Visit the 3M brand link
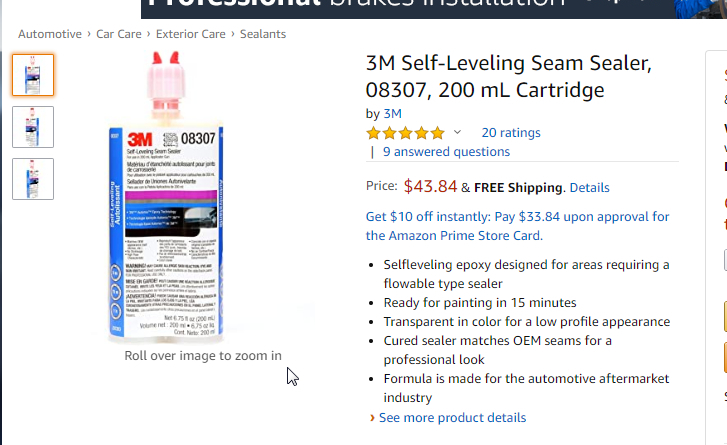 pyautogui.click(x=393, y=114)
